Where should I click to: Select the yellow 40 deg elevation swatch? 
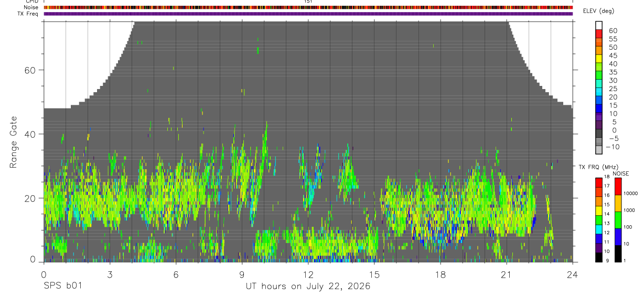[x=599, y=59]
